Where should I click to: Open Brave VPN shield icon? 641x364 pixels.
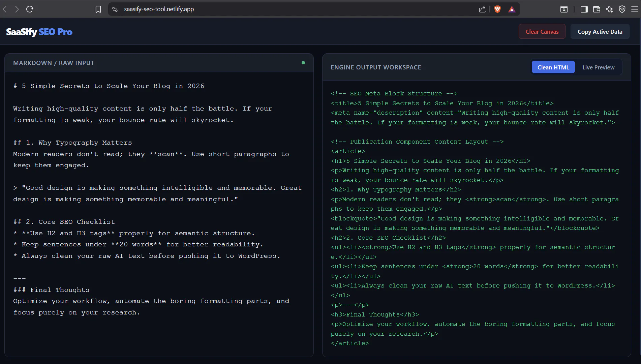622,9
